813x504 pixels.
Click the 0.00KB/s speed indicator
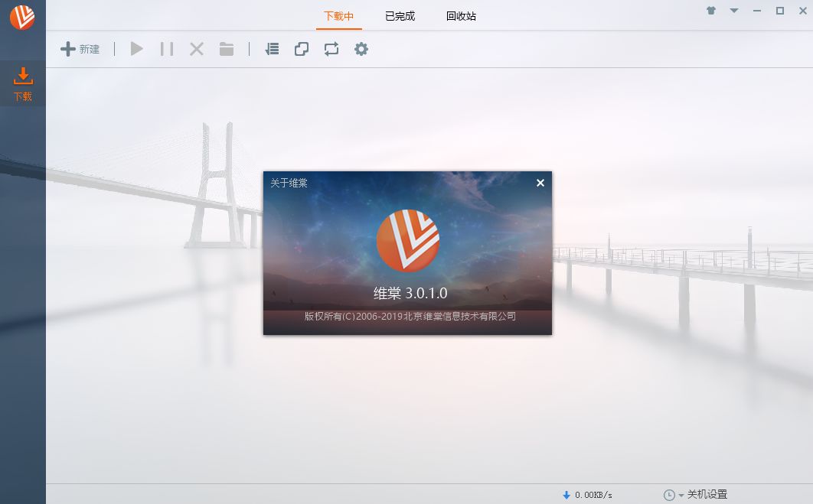593,495
